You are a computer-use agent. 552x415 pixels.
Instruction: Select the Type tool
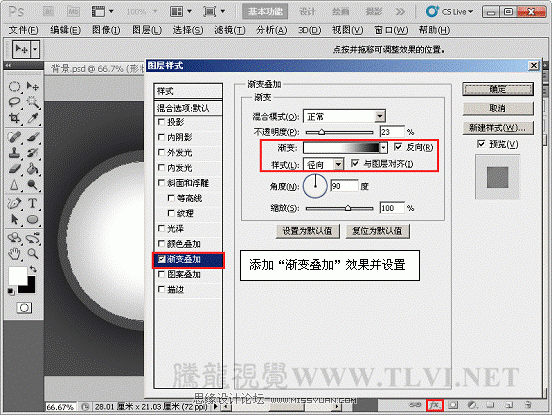(33, 203)
